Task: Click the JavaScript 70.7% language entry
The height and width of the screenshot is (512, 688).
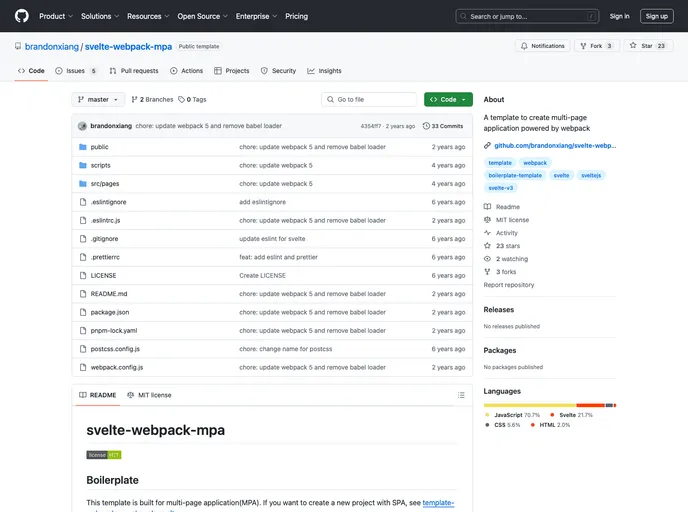Action: point(512,415)
